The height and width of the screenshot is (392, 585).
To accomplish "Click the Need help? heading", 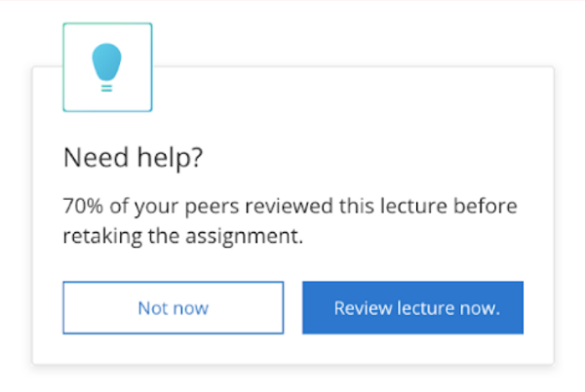I will coord(133,158).
